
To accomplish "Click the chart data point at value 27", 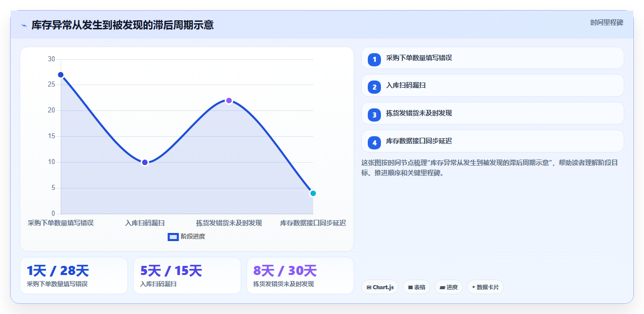I will tap(61, 75).
